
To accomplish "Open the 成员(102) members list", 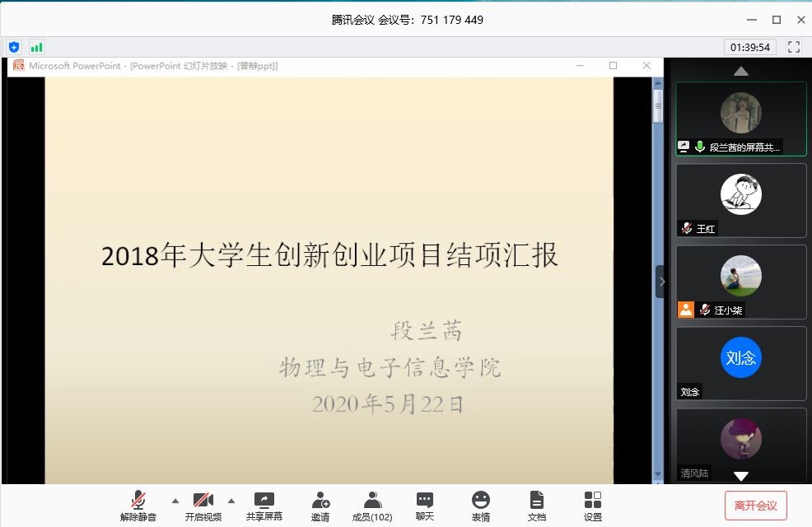I will pyautogui.click(x=372, y=506).
